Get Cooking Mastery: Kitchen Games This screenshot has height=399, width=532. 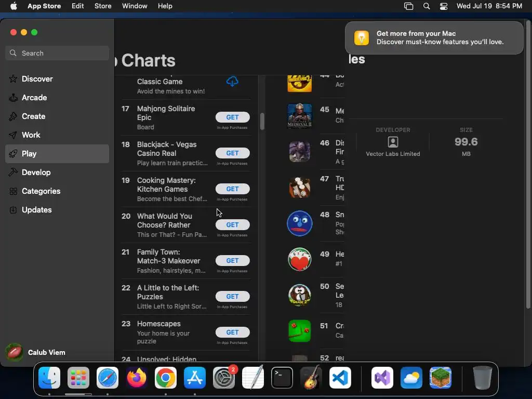pyautogui.click(x=232, y=189)
